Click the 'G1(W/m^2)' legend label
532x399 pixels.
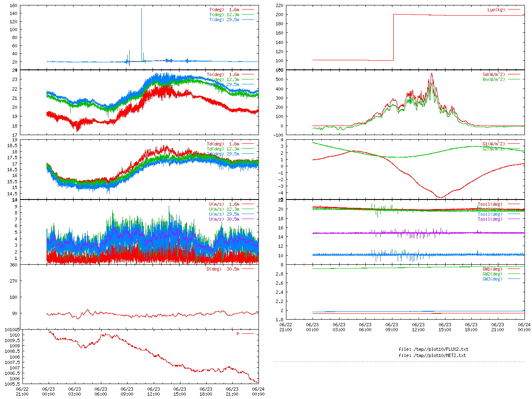click(494, 144)
